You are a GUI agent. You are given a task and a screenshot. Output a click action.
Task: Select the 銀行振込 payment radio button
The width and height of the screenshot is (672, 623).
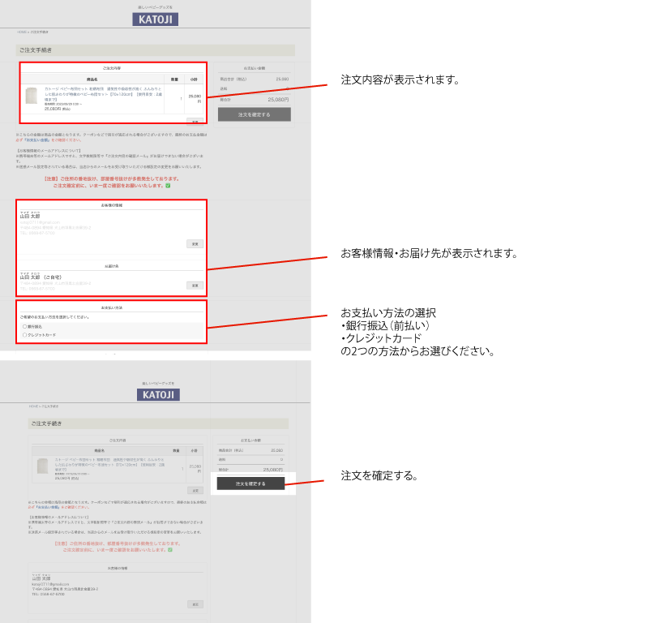pos(24,326)
